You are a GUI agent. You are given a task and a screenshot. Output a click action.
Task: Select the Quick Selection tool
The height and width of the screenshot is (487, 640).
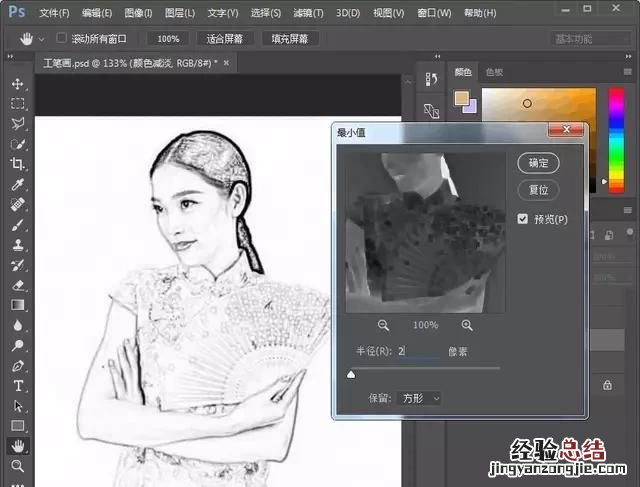(x=17, y=144)
